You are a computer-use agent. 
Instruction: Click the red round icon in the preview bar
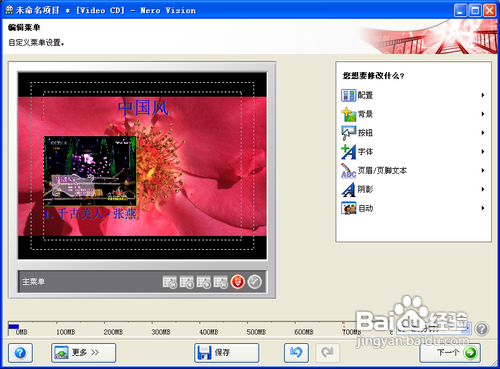click(x=238, y=282)
